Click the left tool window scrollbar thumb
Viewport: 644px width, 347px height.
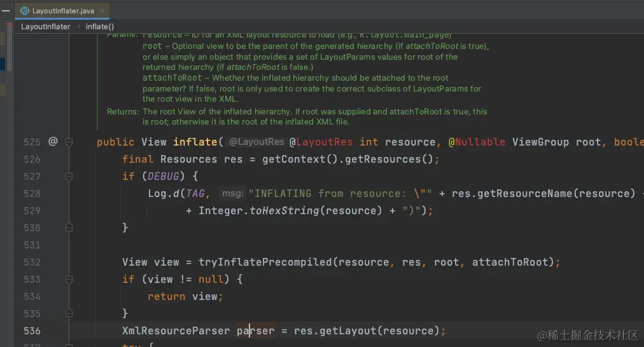coord(10,48)
